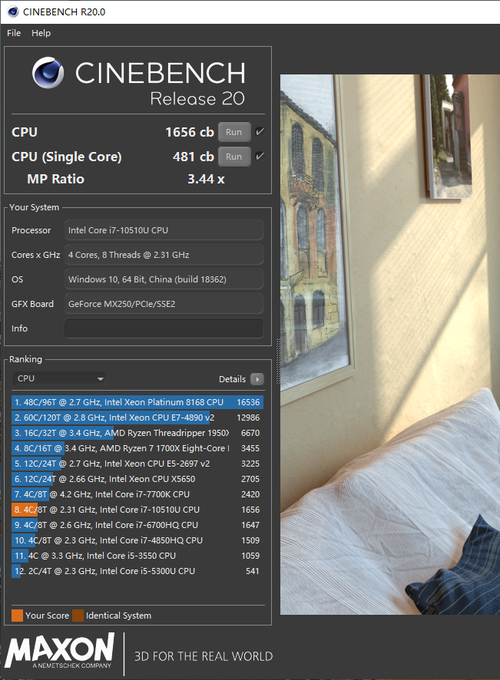Click the Info input field

pyautogui.click(x=164, y=329)
